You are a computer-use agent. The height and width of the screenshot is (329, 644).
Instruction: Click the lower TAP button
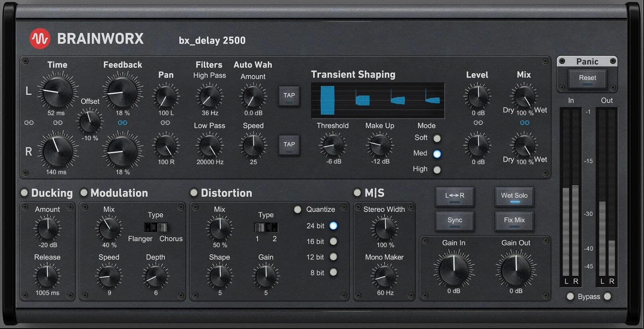289,145
